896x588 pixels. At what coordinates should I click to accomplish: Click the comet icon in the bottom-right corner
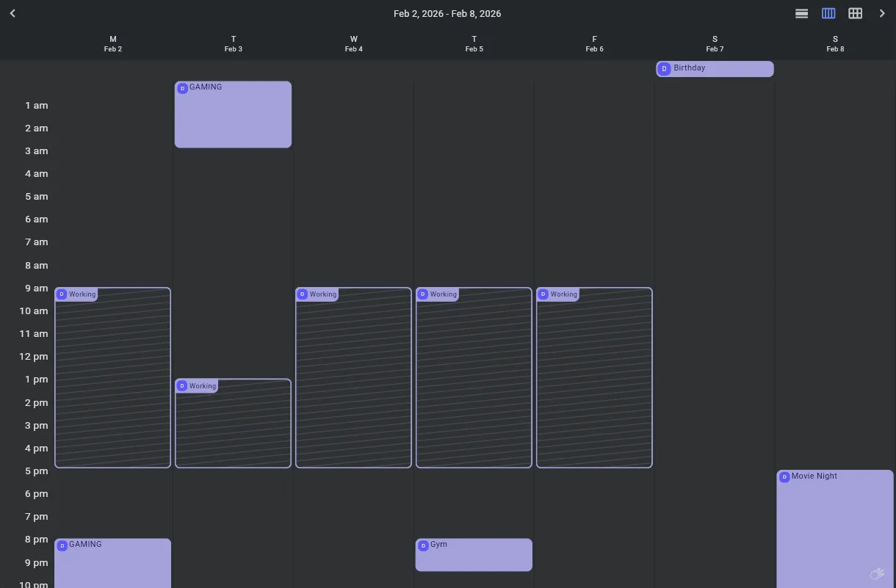coord(876,573)
